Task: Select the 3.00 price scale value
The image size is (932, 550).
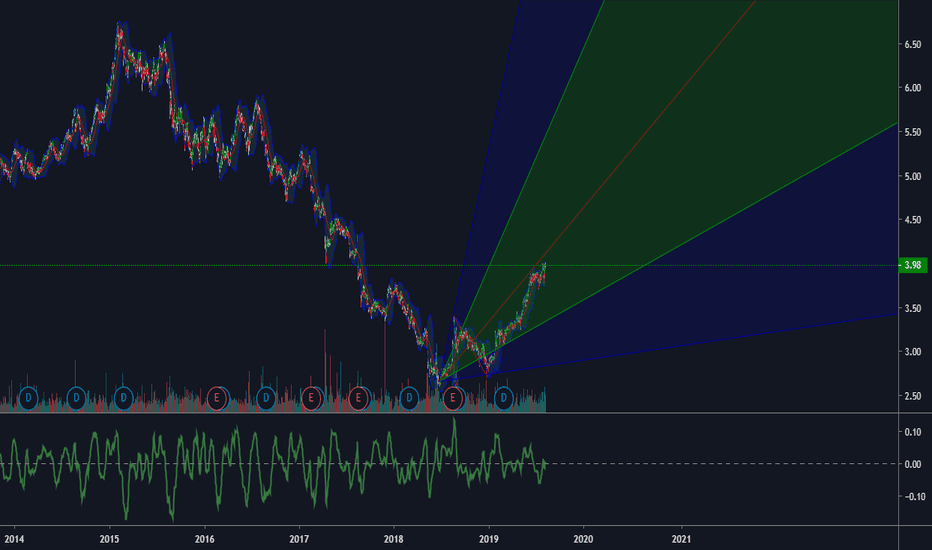Action: [912, 352]
